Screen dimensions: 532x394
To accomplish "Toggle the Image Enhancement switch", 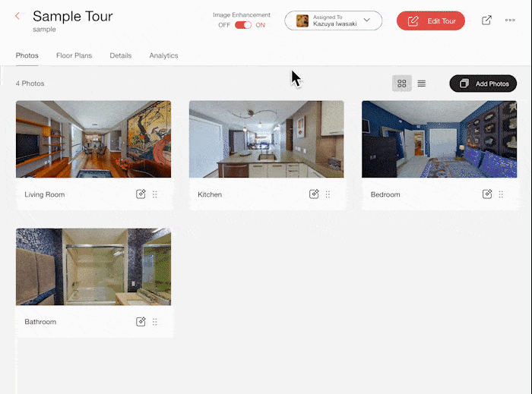I will tap(243, 25).
